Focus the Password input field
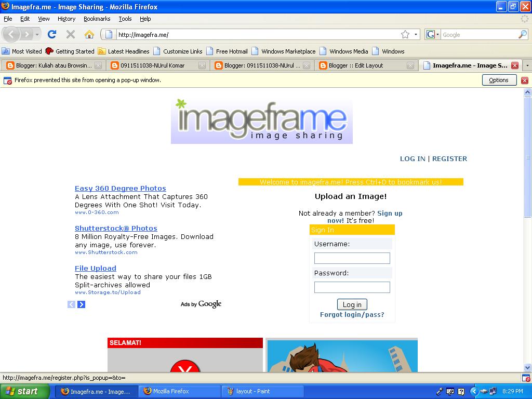Image resolution: width=532 pixels, height=399 pixels. pyautogui.click(x=352, y=287)
